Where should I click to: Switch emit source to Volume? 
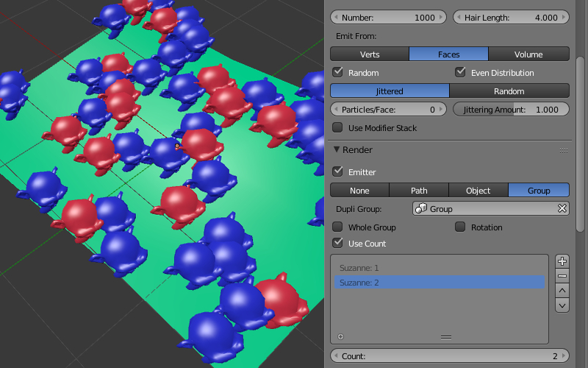pos(528,54)
